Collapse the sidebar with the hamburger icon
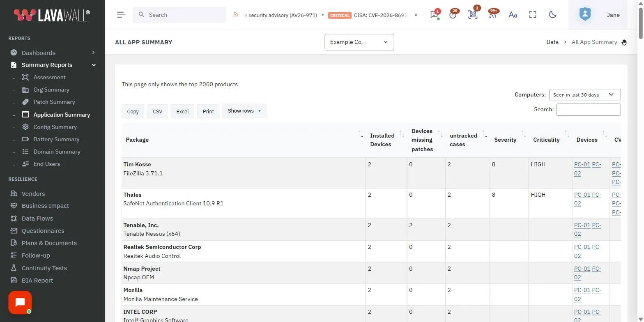The image size is (644, 322). (x=121, y=15)
